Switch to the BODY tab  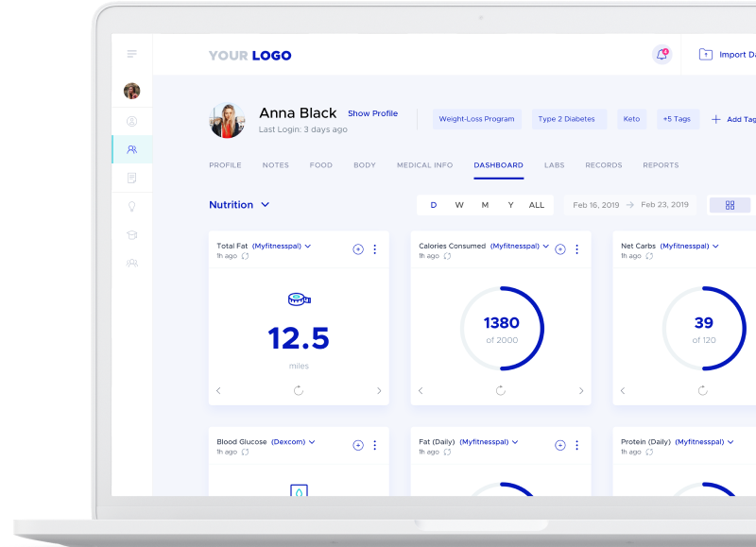coord(365,165)
